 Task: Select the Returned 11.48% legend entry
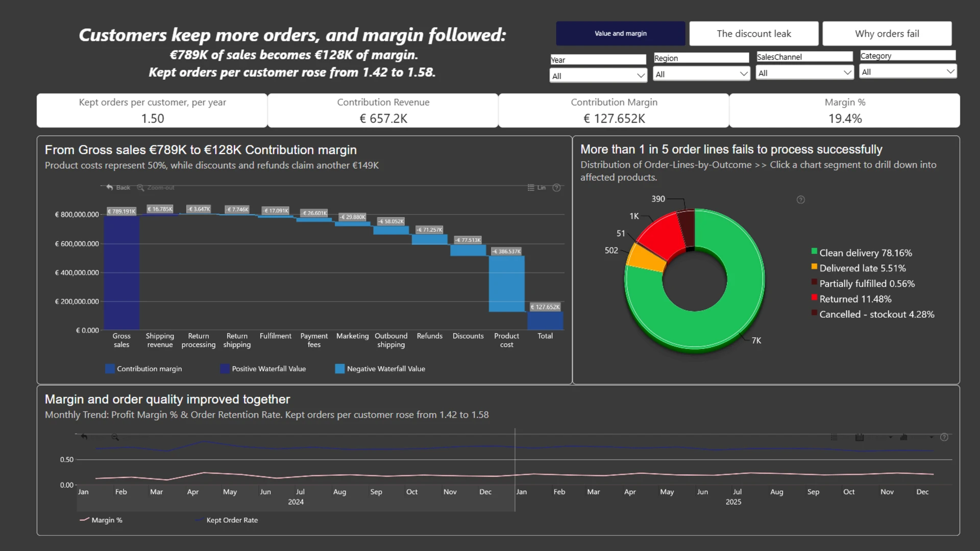[851, 299]
